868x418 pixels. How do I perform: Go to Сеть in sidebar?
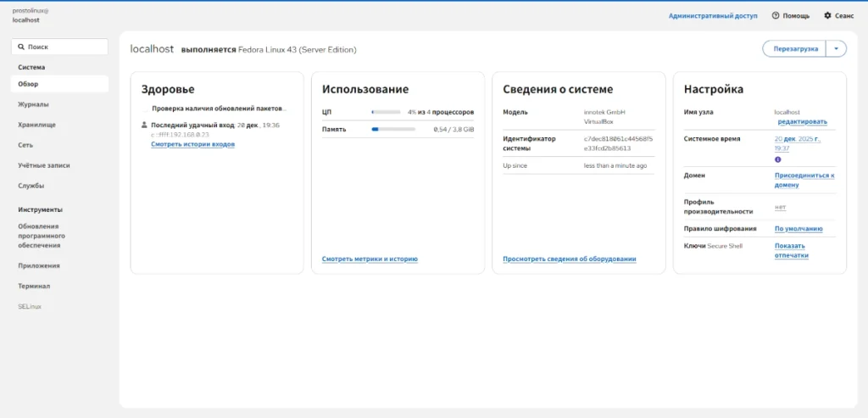click(59, 145)
